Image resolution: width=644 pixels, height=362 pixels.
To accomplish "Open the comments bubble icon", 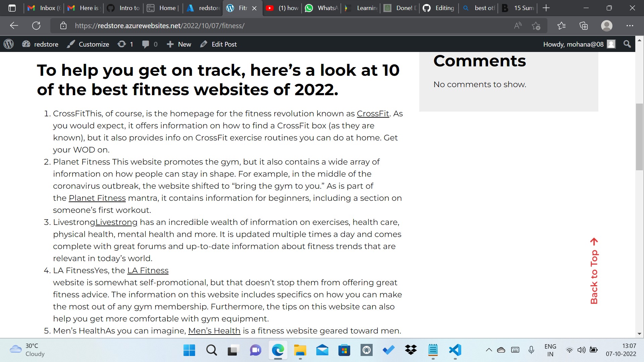I will pyautogui.click(x=146, y=44).
